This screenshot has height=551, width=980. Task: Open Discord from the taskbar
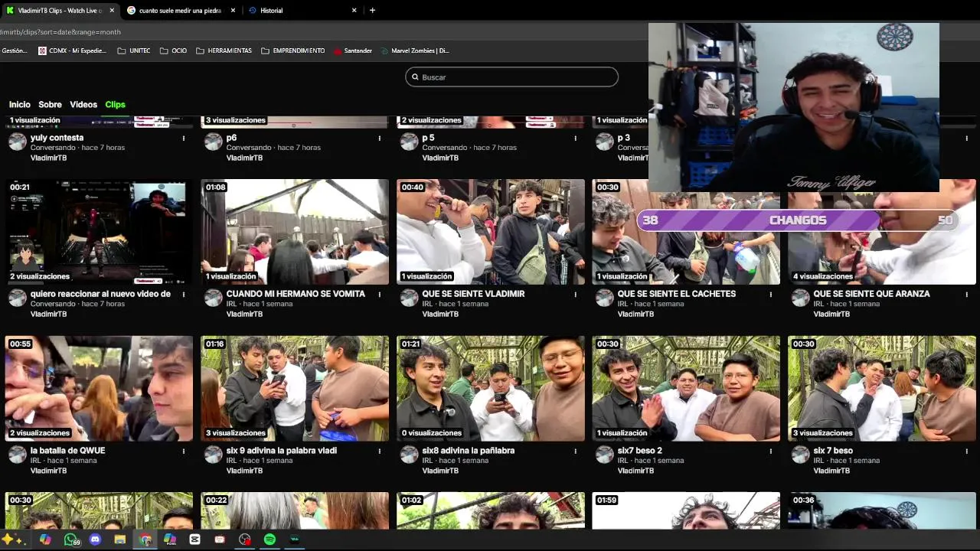coord(95,540)
